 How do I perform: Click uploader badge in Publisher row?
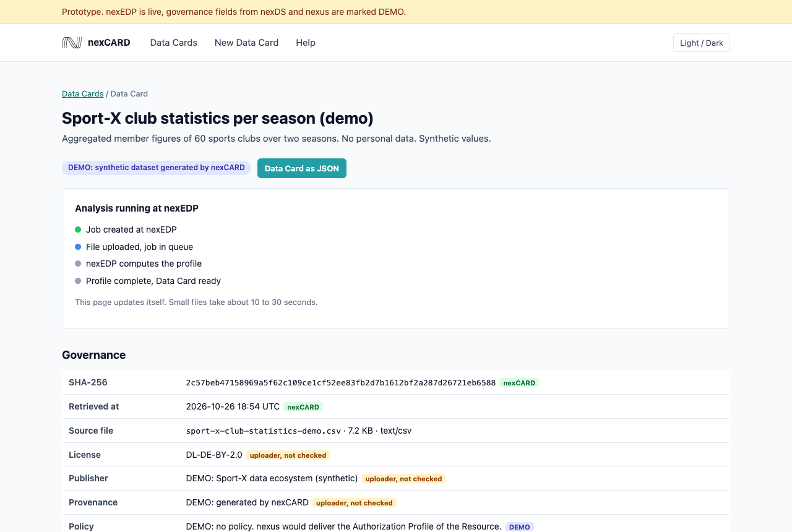(x=403, y=479)
